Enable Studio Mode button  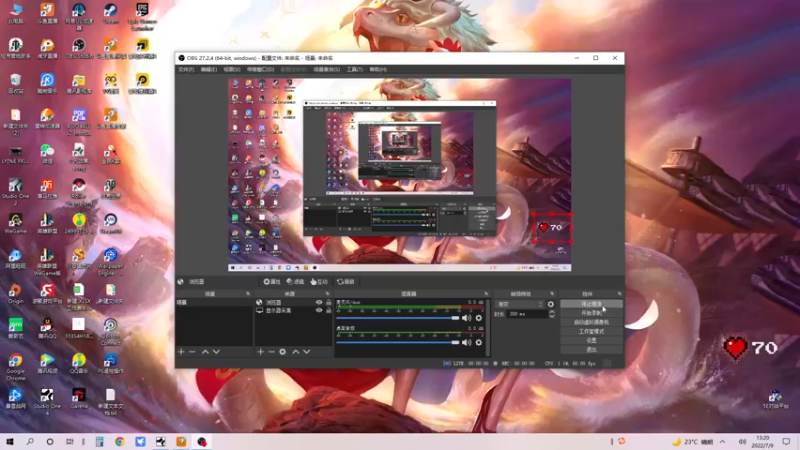pyautogui.click(x=591, y=331)
